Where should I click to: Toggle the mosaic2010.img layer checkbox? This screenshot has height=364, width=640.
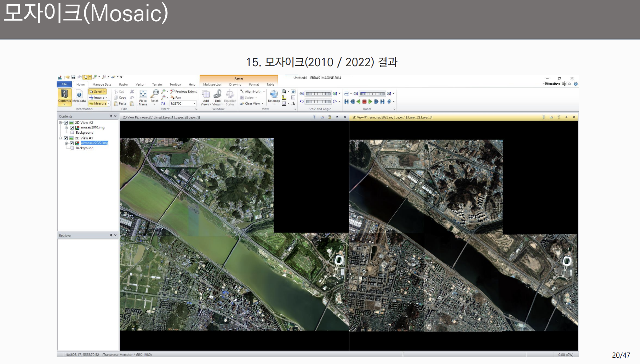(72, 128)
